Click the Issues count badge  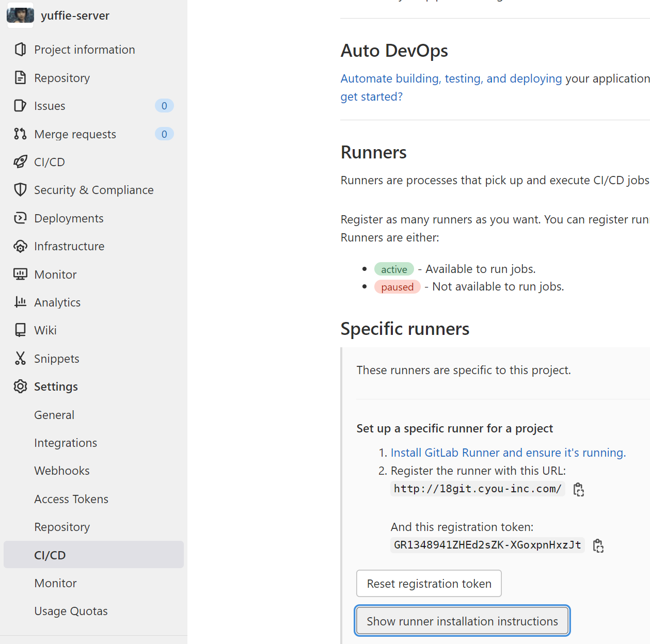coord(164,106)
